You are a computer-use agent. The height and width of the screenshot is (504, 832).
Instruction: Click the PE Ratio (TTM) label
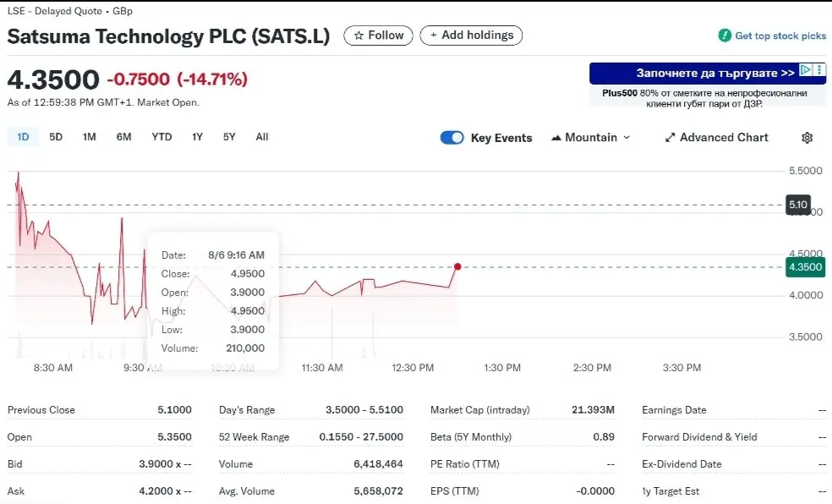(x=465, y=463)
